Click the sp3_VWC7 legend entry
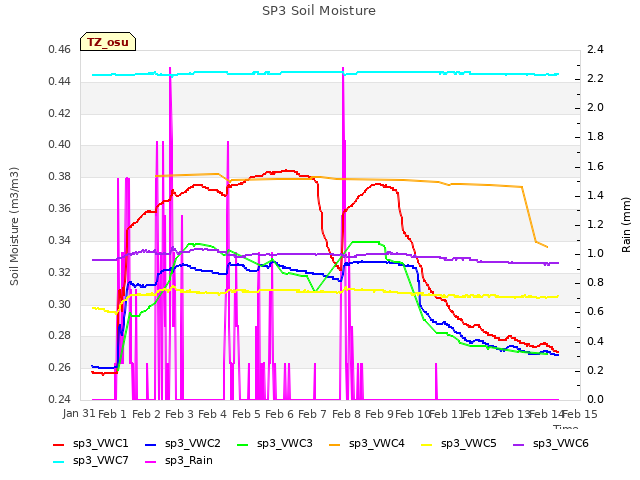 point(91,461)
